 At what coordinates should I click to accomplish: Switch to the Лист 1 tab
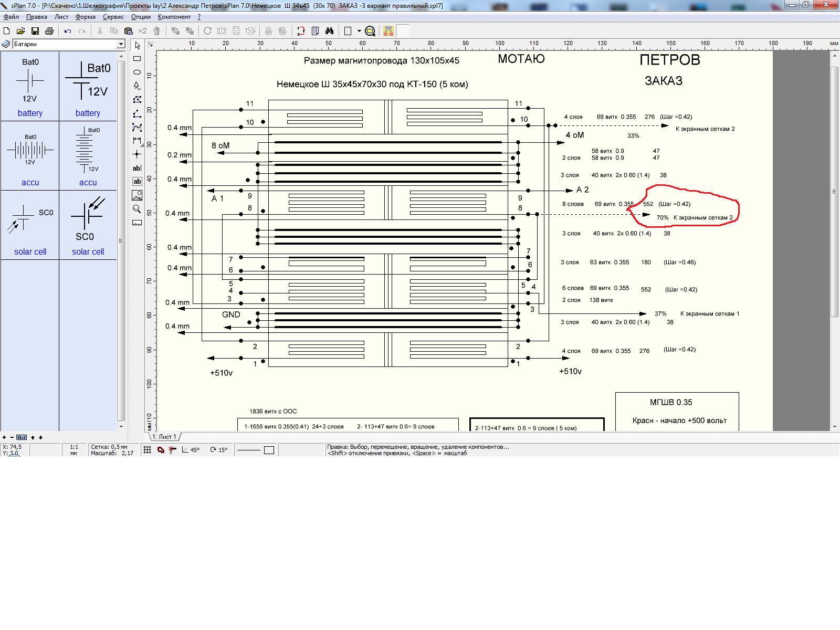pyautogui.click(x=165, y=437)
